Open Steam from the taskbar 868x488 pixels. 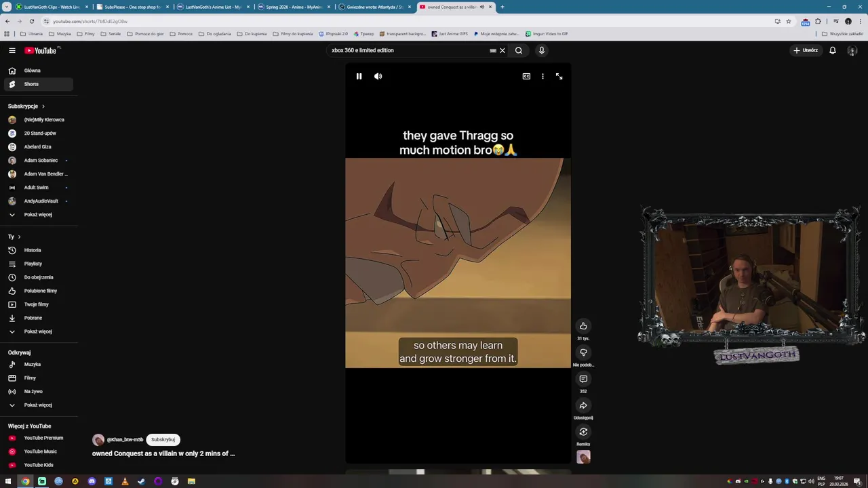click(141, 481)
